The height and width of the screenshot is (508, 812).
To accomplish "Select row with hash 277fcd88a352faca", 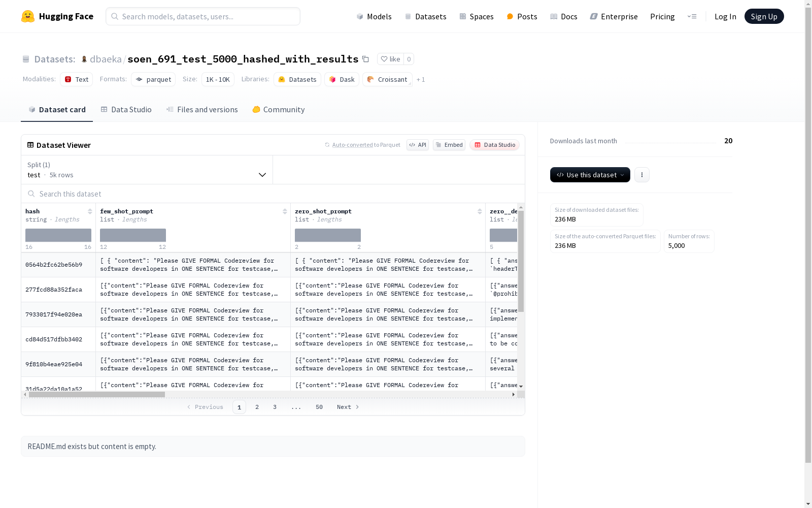I will pyautogui.click(x=269, y=290).
